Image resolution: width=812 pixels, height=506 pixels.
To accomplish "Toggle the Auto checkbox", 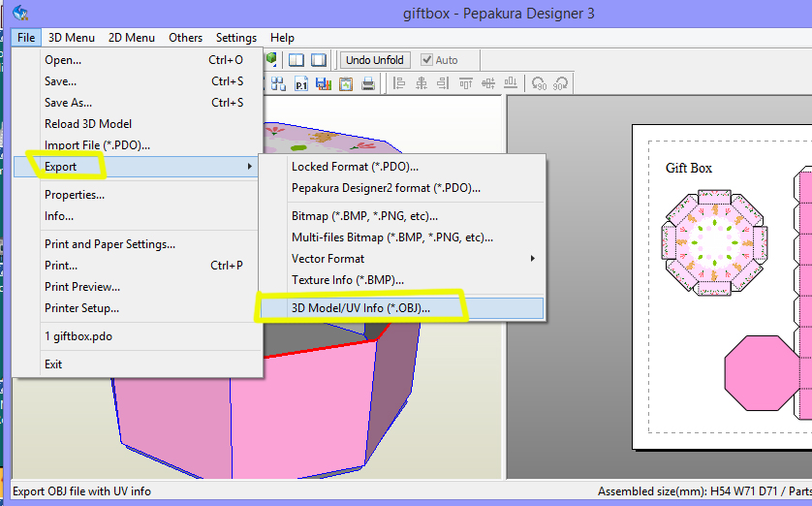I will click(426, 59).
